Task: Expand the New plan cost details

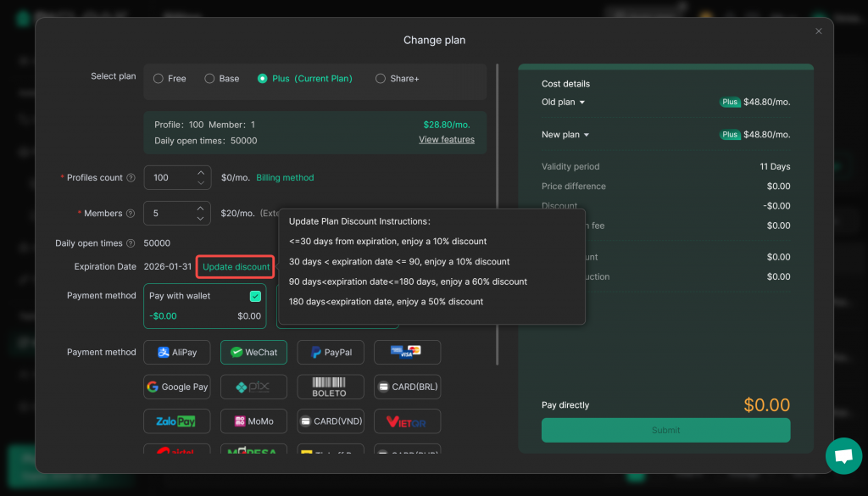Action: (x=565, y=135)
